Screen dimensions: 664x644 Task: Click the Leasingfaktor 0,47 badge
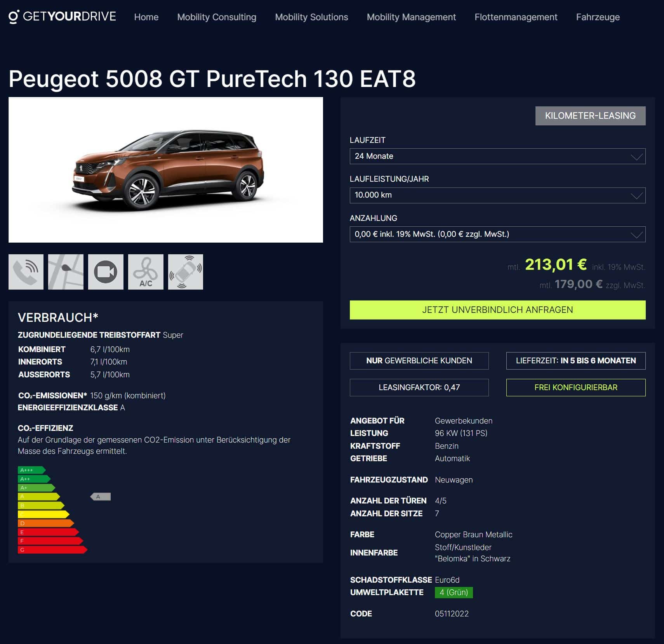click(419, 387)
